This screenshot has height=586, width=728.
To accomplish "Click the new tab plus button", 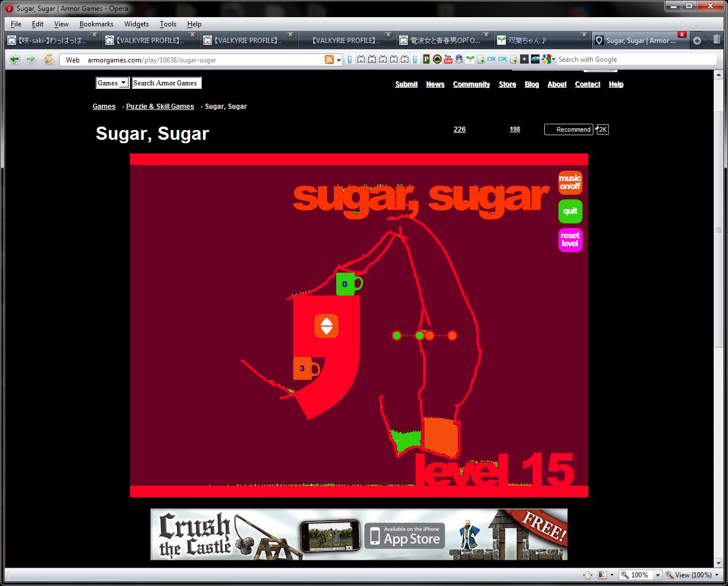I will pos(697,40).
